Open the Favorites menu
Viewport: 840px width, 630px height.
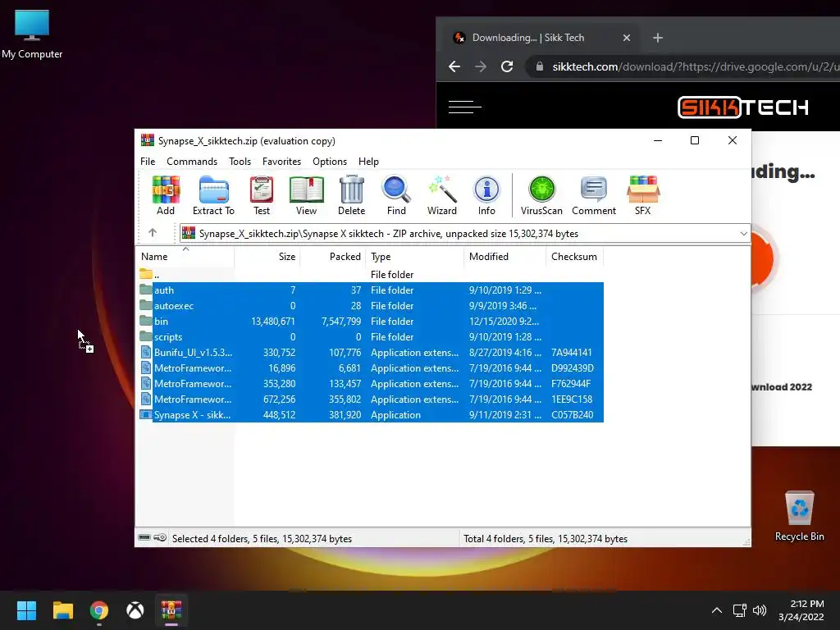tap(282, 162)
